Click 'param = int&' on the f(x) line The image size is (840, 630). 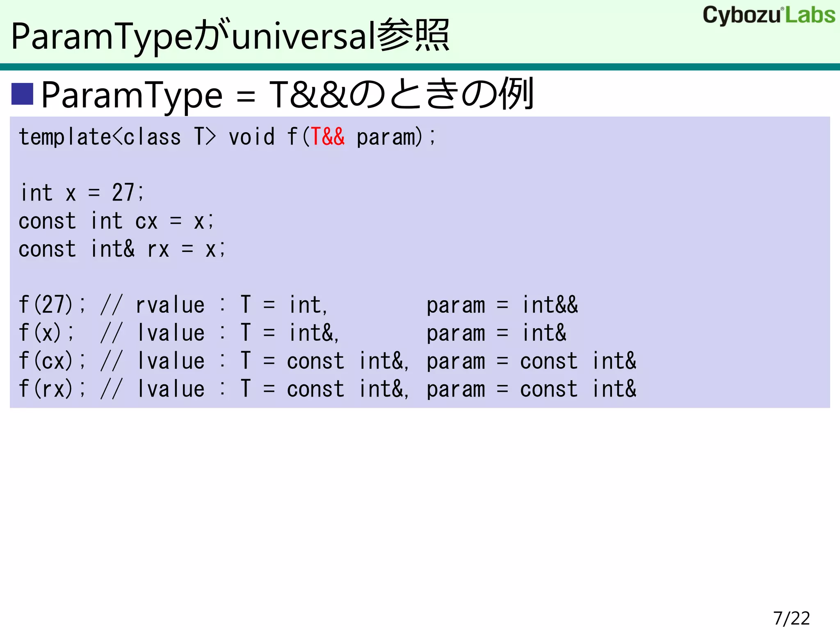(x=497, y=333)
